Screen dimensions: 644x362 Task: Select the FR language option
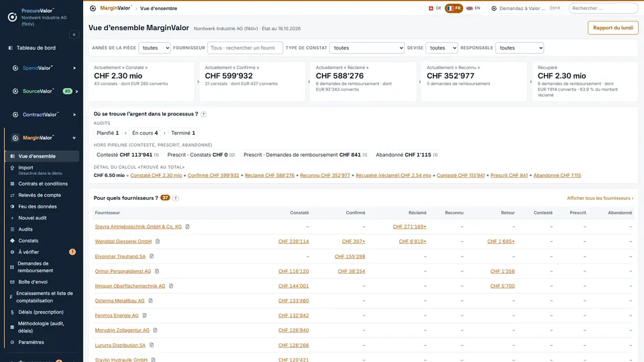454,8
